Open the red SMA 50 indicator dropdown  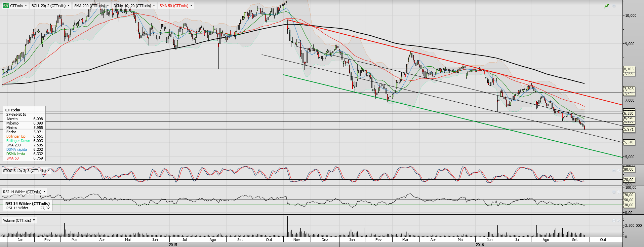click(x=191, y=6)
